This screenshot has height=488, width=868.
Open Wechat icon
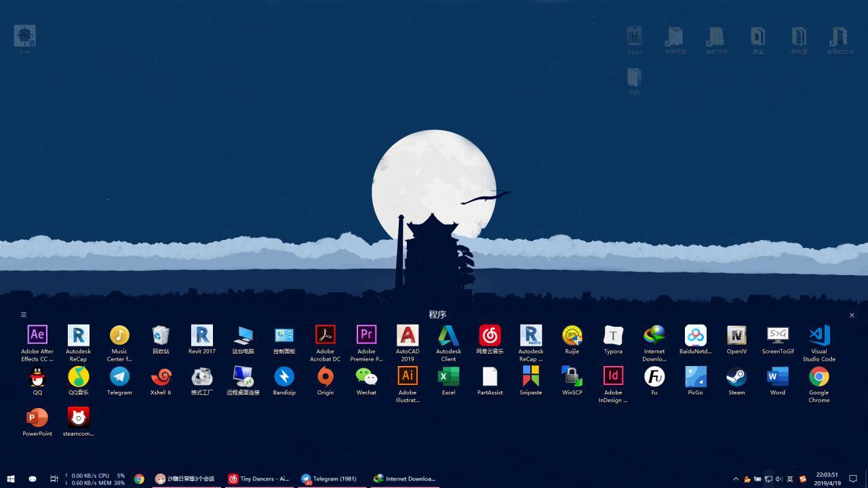[x=366, y=381]
